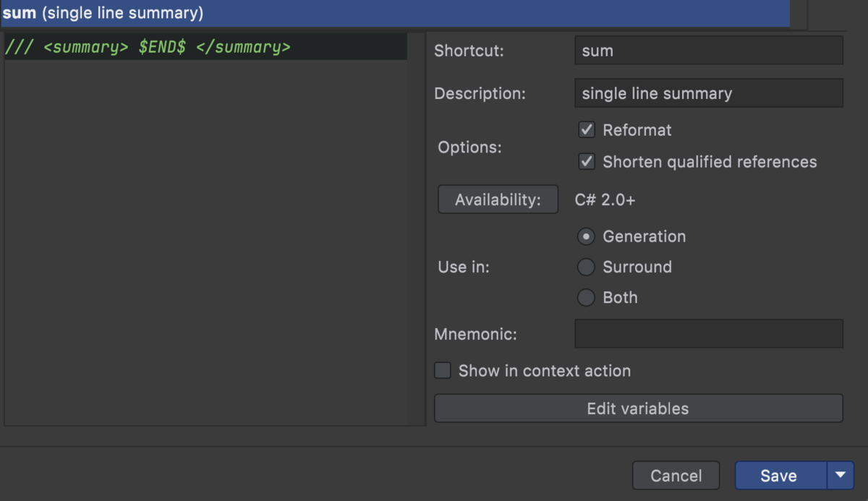Viewport: 868px width, 501px height.
Task: Focus the Shortcut text field
Action: 708,51
